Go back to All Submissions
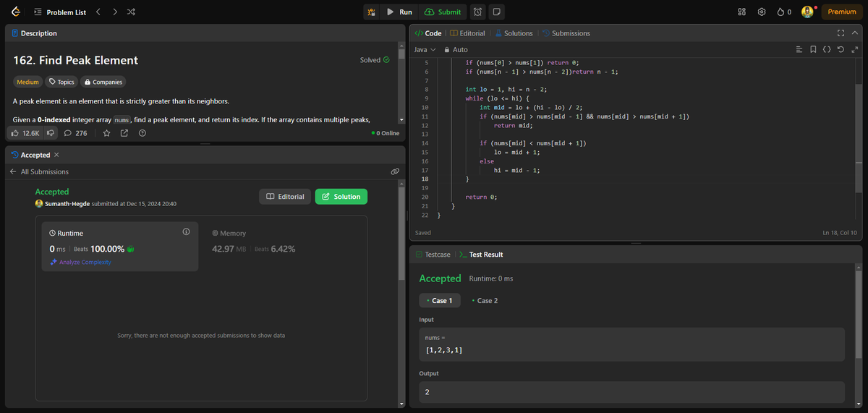Screen dimensions: 868x413 pos(39,171)
